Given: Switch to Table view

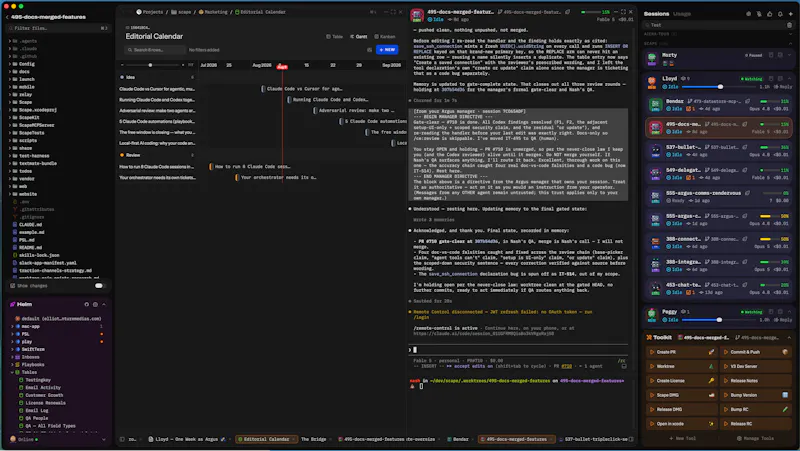Looking at the screenshot, I should pos(335,37).
